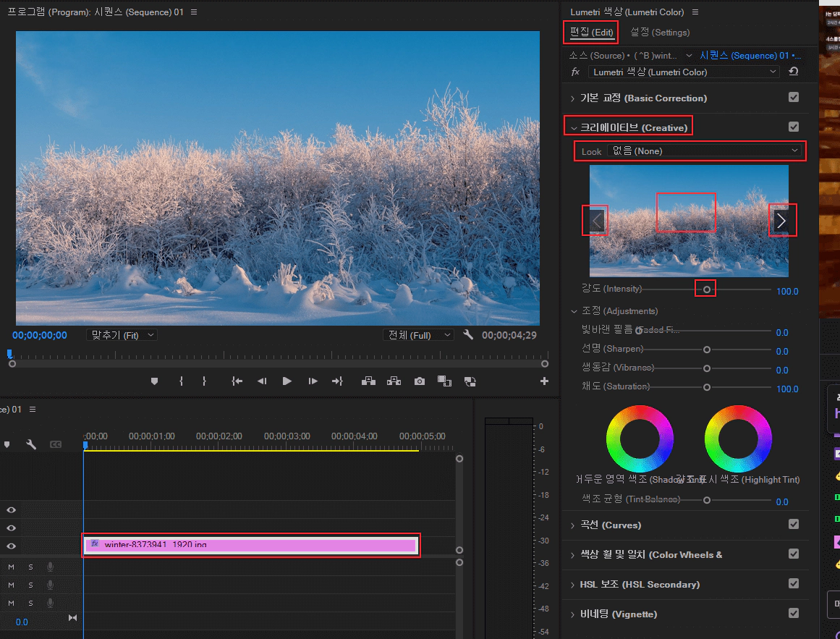Open the Full playback resolution dropdown
Image resolution: width=840 pixels, height=639 pixels.
pos(419,335)
